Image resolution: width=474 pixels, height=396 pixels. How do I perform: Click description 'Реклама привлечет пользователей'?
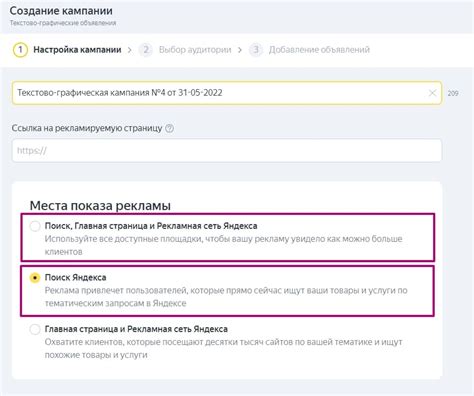pos(226,297)
